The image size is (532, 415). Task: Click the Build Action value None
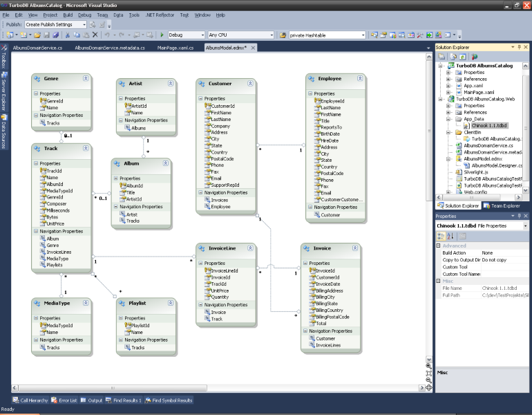[487, 252]
